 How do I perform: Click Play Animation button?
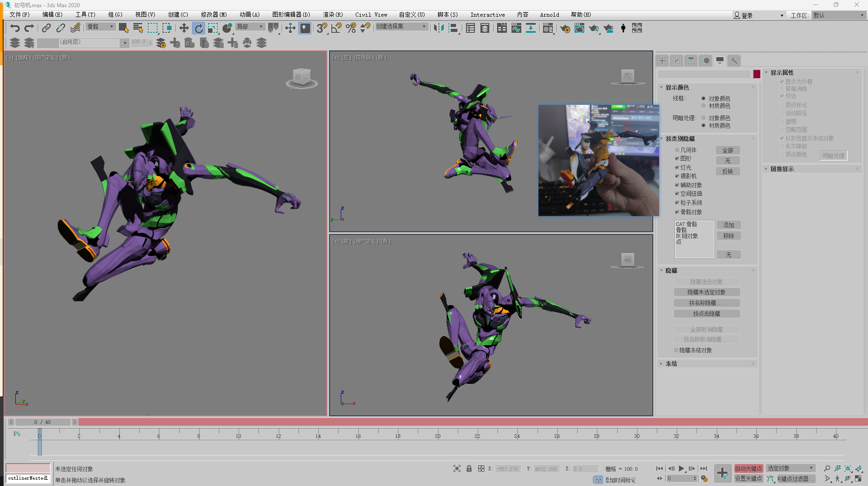point(682,468)
